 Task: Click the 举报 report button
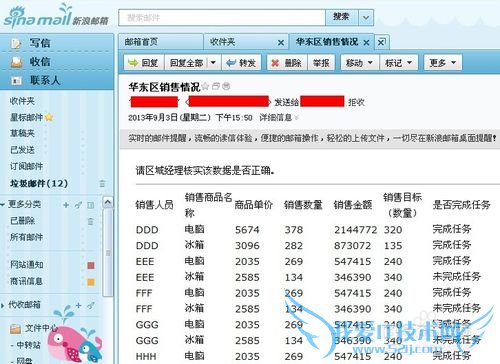point(321,63)
